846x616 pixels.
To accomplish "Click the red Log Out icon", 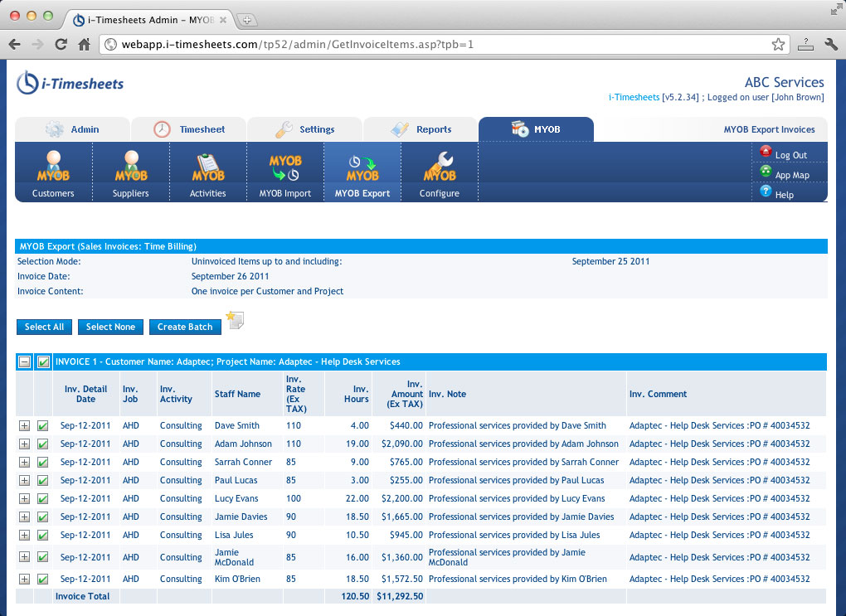I will (766, 152).
